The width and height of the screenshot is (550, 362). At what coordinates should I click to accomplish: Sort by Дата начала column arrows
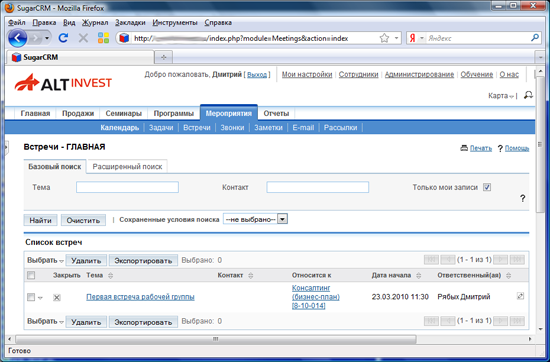click(x=418, y=276)
